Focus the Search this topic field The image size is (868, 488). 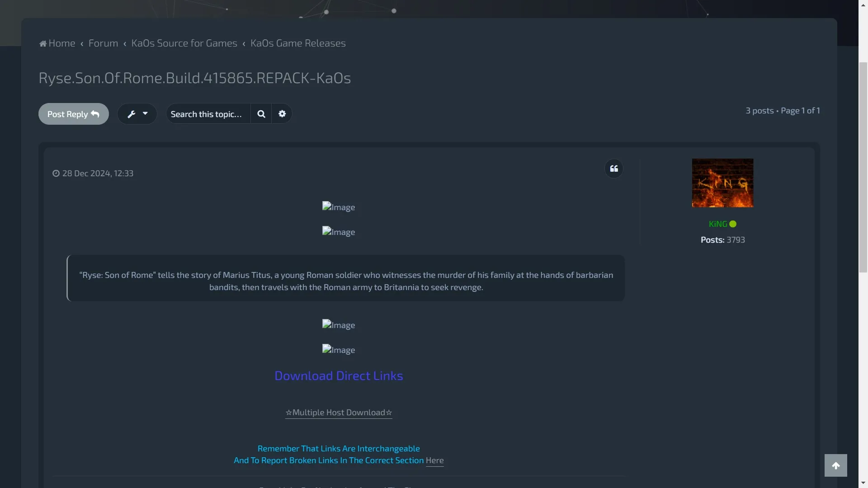click(208, 114)
